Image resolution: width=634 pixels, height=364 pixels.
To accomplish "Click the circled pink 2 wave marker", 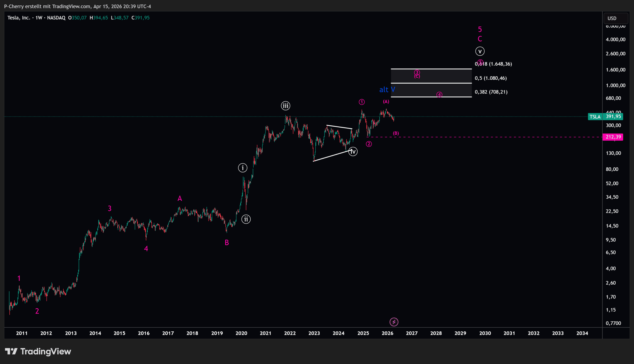I will 369,144.
